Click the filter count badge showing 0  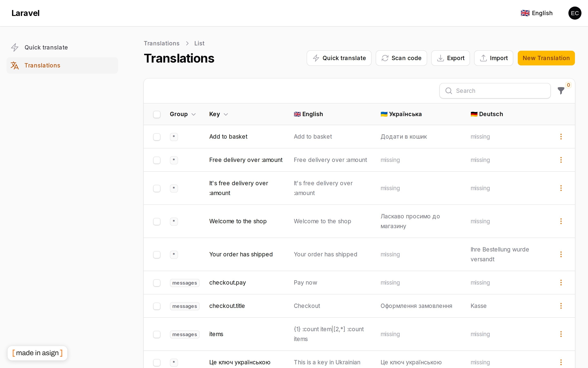tap(568, 85)
